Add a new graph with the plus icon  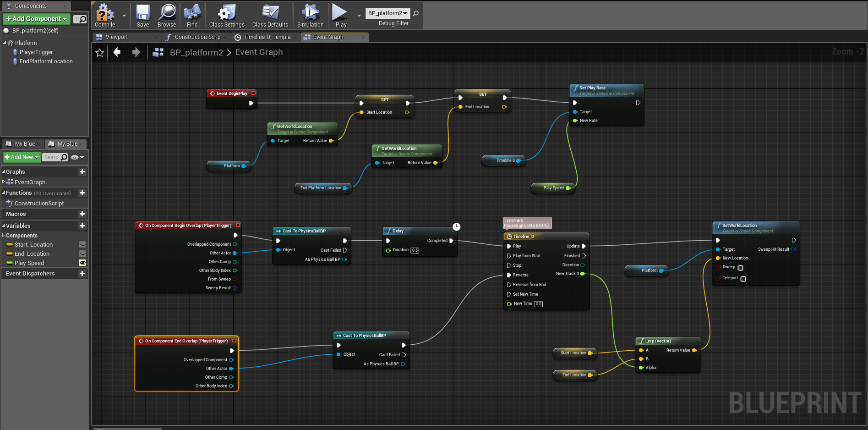coord(82,171)
